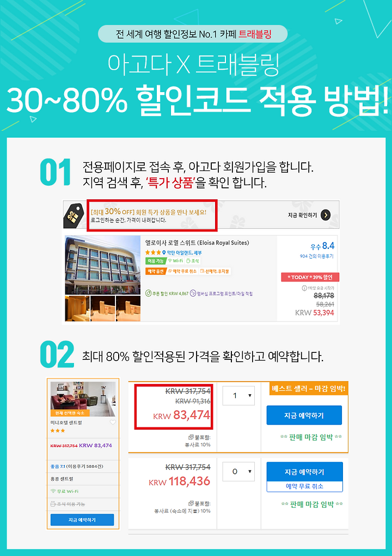The width and height of the screenshot is (392, 556).
Task: Click the Wi-Fi icon in hotel sidebar
Action: point(53,491)
